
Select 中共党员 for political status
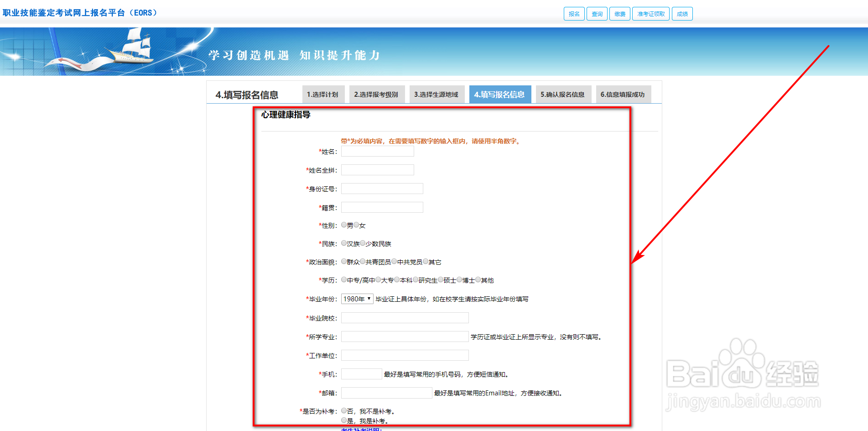coord(394,261)
